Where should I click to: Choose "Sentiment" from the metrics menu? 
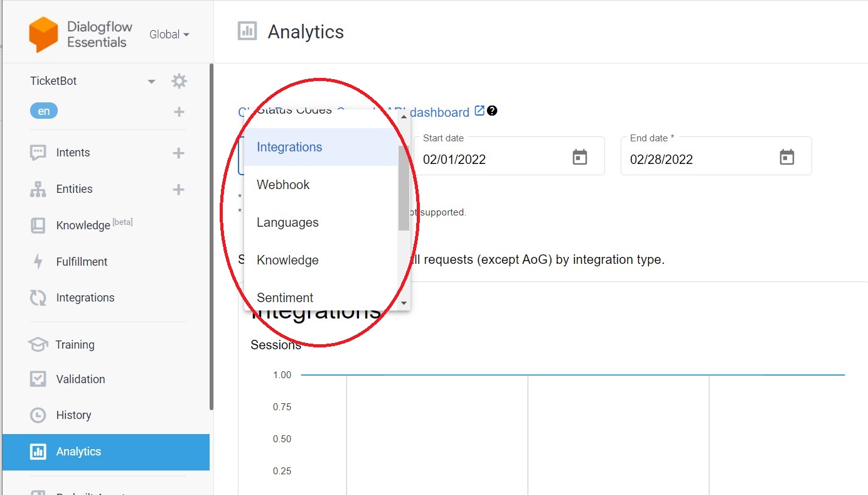click(285, 297)
